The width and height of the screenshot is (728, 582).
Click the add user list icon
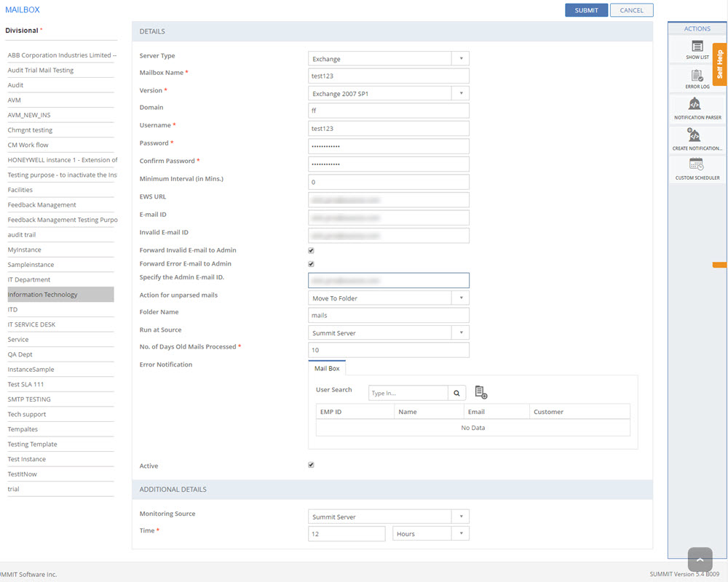(480, 393)
